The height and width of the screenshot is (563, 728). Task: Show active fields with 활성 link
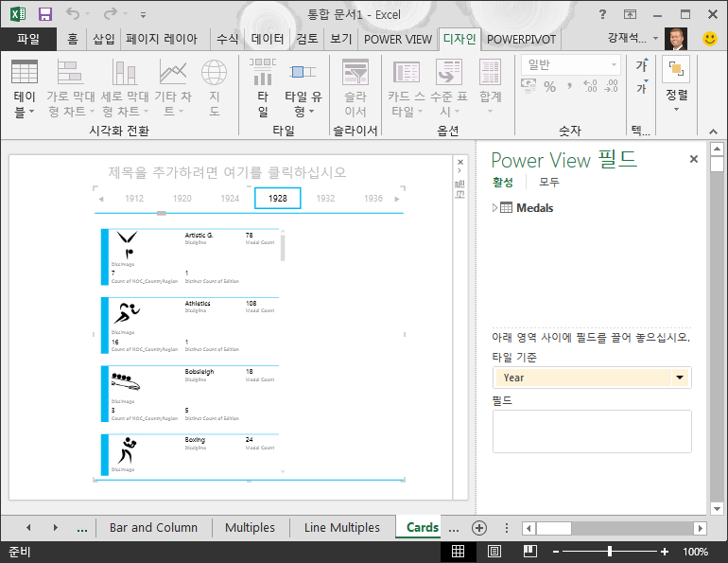(503, 182)
